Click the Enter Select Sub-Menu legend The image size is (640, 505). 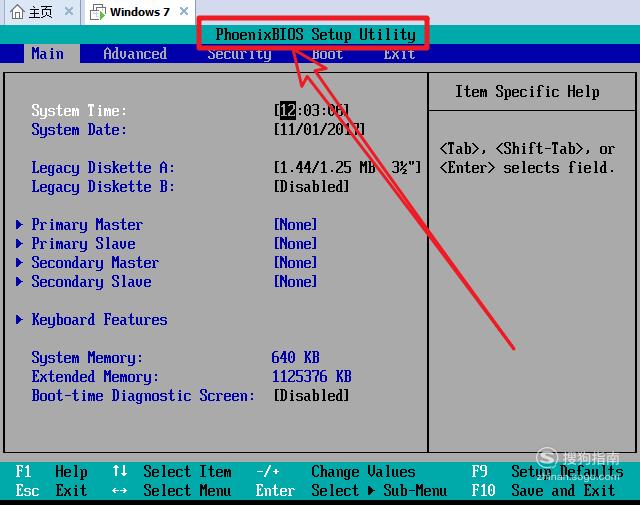point(351,490)
